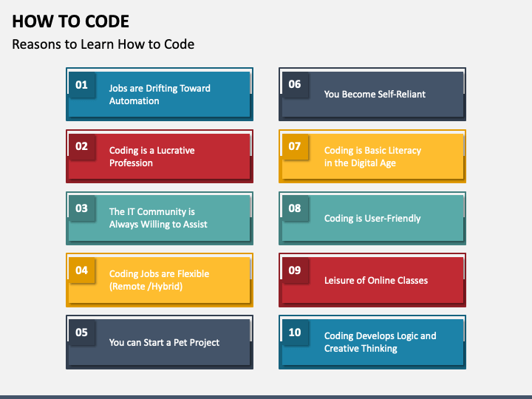Click 'Coding Develops Logic and Creative Thinking' box

(372, 342)
